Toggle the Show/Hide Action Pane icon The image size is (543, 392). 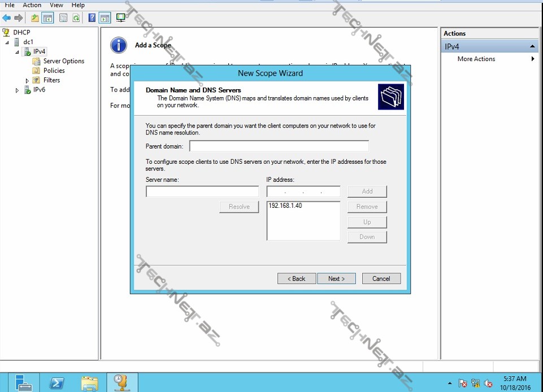105,18
